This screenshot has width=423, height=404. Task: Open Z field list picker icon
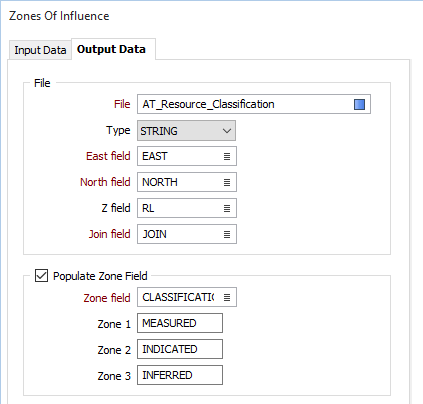point(227,208)
